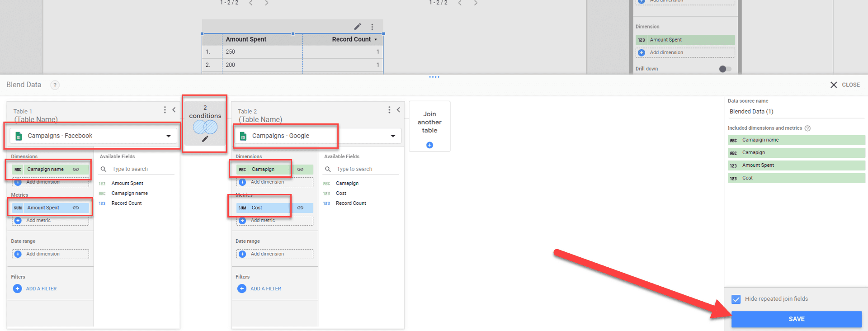868x331 pixels.
Task: Add a dimension to Table 2 Dimensions
Action: (x=275, y=182)
